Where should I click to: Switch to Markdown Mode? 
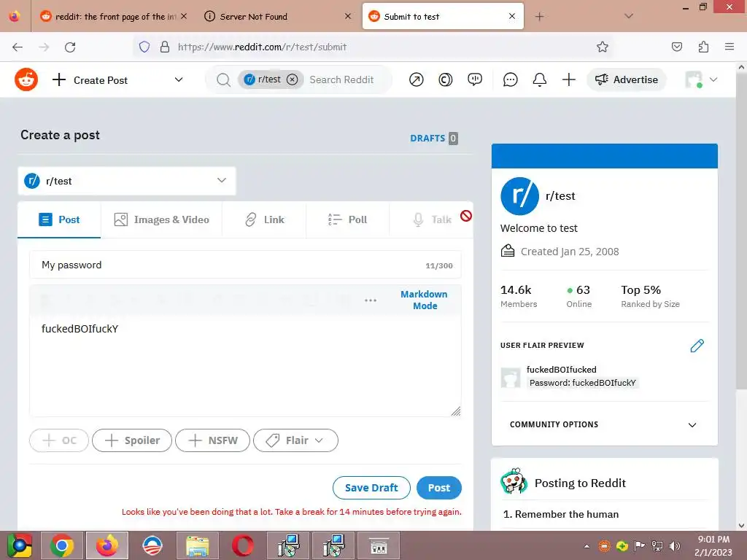[424, 300]
